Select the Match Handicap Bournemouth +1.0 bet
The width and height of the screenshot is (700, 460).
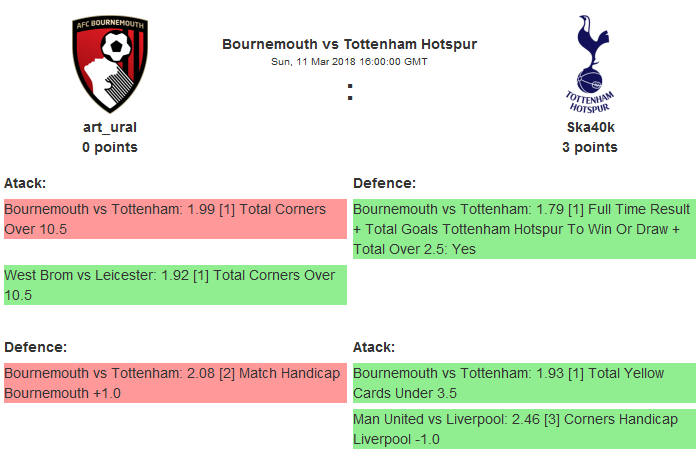[174, 383]
